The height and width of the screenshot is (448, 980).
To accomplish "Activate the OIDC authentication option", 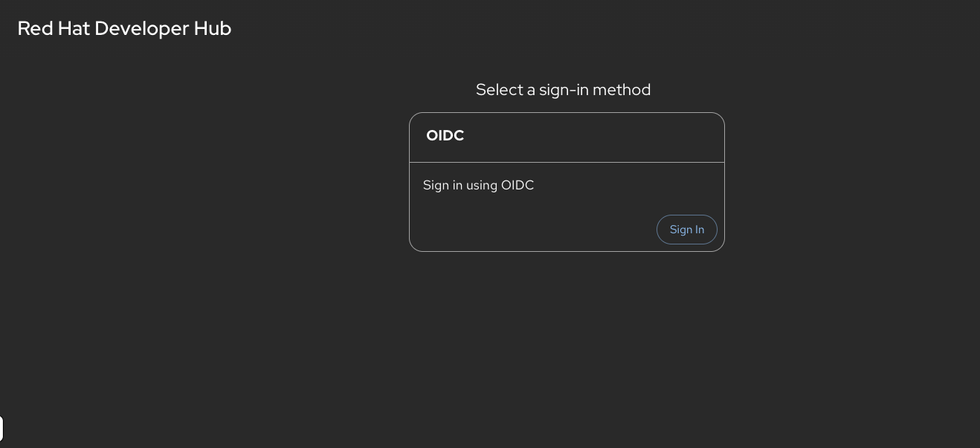I will (686, 230).
